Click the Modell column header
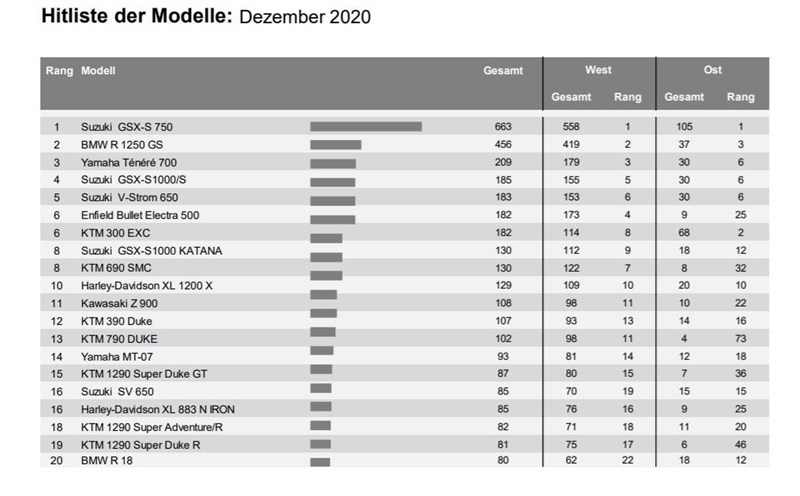This screenshot has width=800, height=496. pyautogui.click(x=98, y=72)
